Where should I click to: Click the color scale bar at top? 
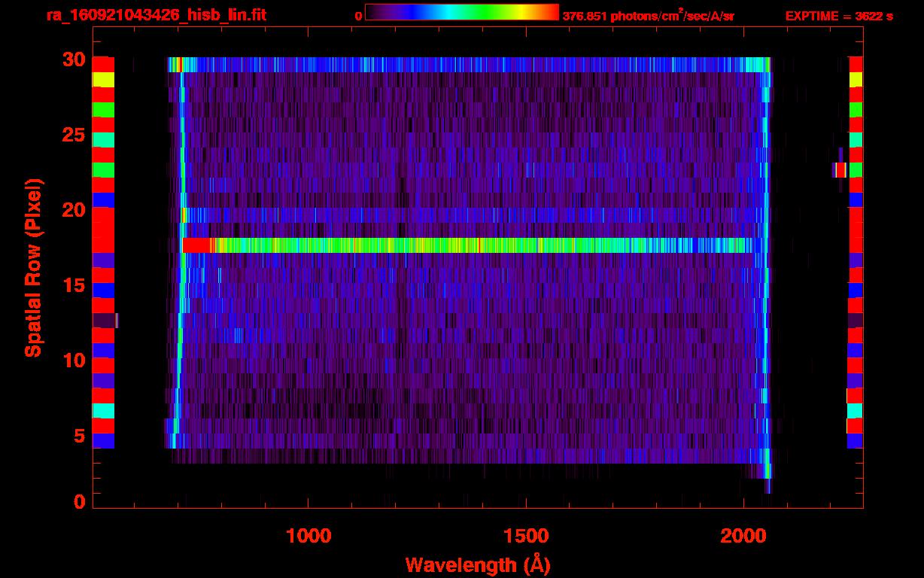point(462,12)
